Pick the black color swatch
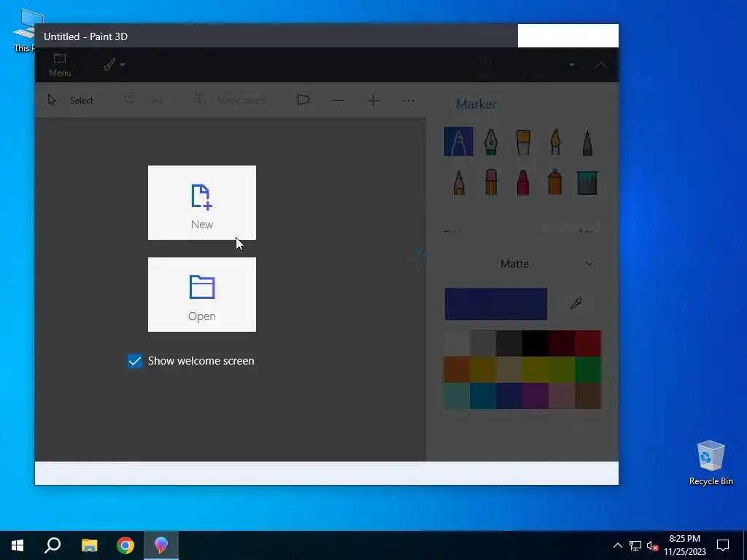The width and height of the screenshot is (747, 560). 535,343
